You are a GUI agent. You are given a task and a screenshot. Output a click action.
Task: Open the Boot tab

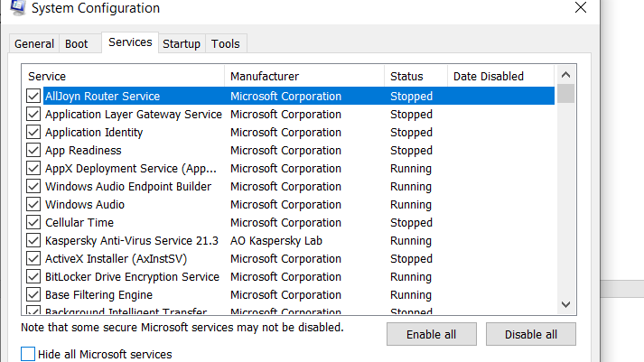77,44
